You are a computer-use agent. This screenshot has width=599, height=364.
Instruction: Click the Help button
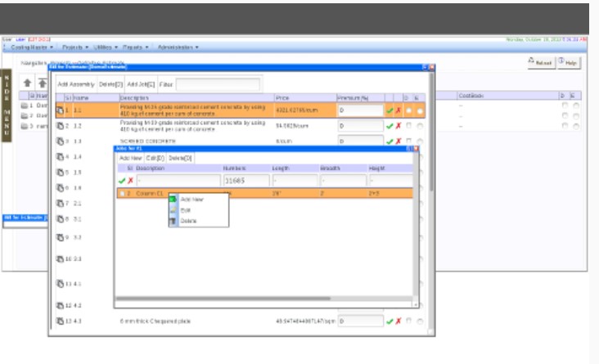[x=569, y=63]
